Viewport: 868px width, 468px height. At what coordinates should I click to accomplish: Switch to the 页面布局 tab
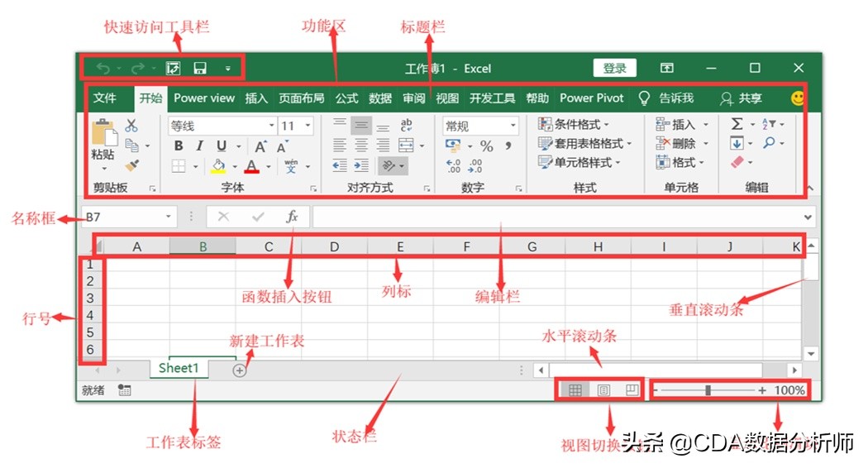coord(301,98)
